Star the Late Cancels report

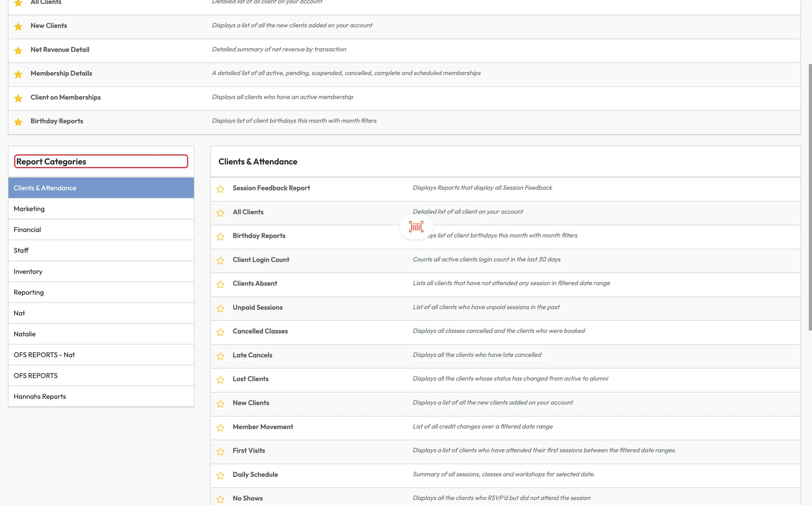point(220,356)
